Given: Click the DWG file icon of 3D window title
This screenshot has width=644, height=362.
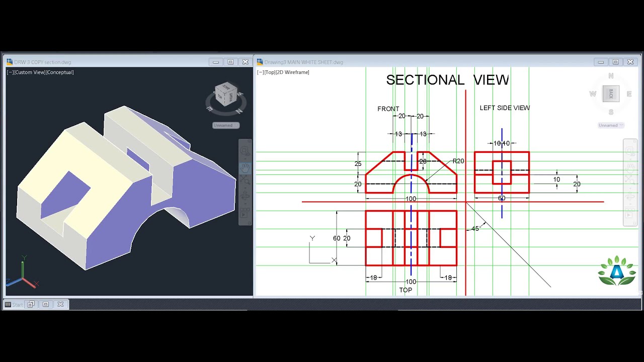Looking at the screenshot, I should pyautogui.click(x=10, y=62).
